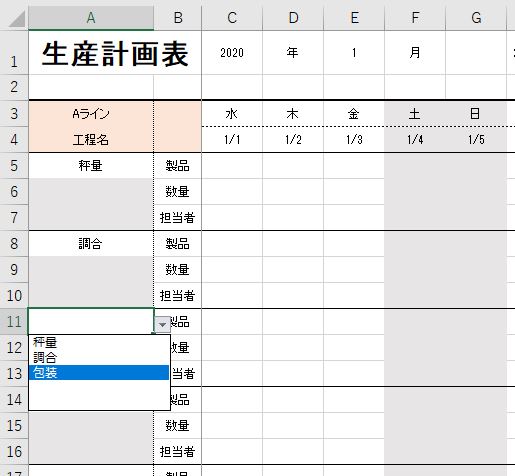Screen dimensions: 515x476
Task: Open the dropdown arrow on cell A11
Action: tap(162, 324)
